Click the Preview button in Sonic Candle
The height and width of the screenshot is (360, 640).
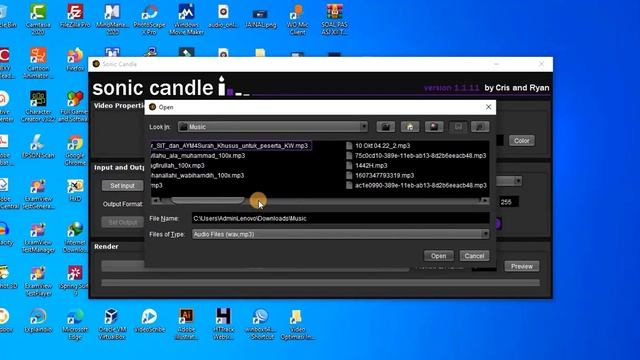point(522,267)
